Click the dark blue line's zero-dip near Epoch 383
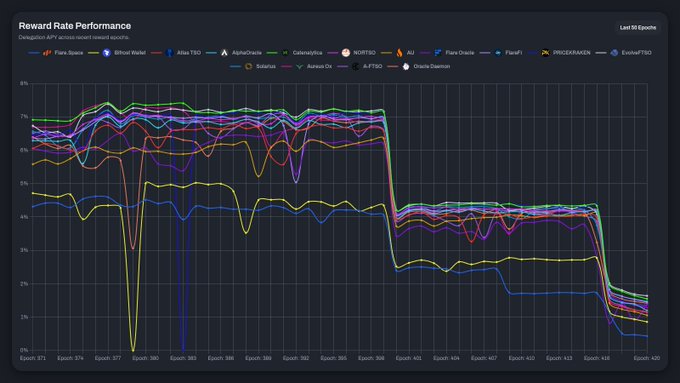This screenshot has height=383, width=680. click(183, 350)
